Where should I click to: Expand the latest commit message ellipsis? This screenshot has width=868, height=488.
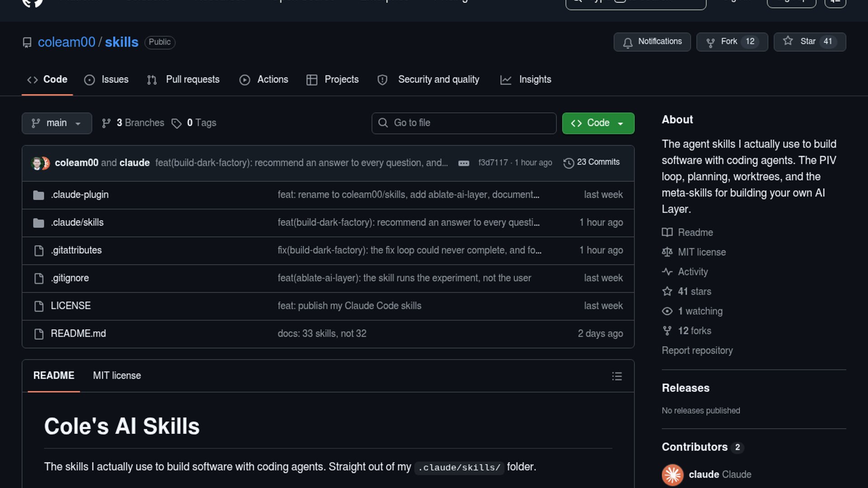tap(463, 163)
